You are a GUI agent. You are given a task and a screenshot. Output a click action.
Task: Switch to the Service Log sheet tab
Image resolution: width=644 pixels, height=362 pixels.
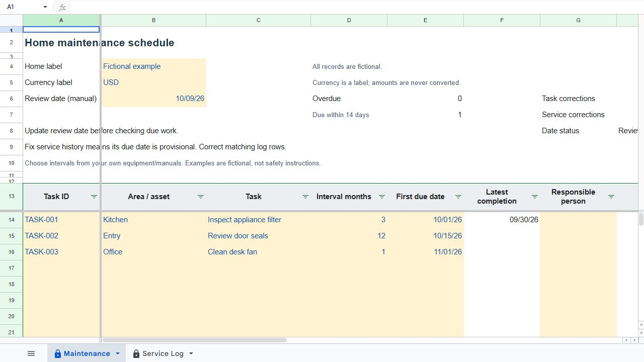tap(163, 353)
